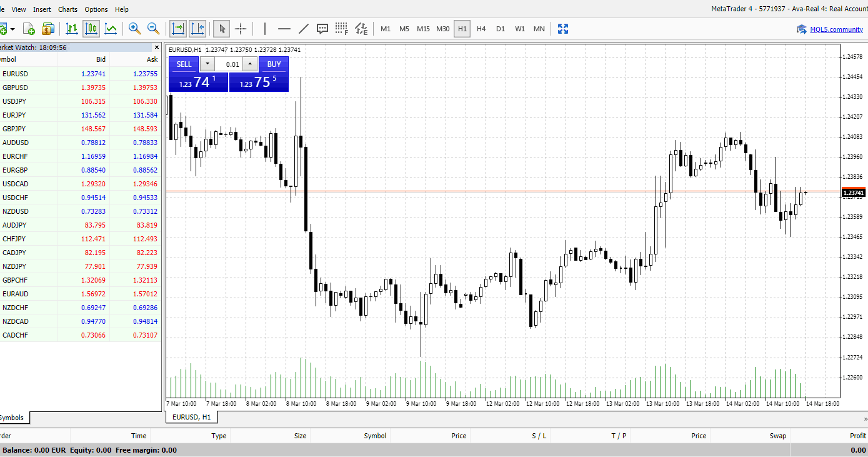Toggle chart auto scroll
Image resolution: width=868 pixels, height=457 pixels.
point(178,29)
